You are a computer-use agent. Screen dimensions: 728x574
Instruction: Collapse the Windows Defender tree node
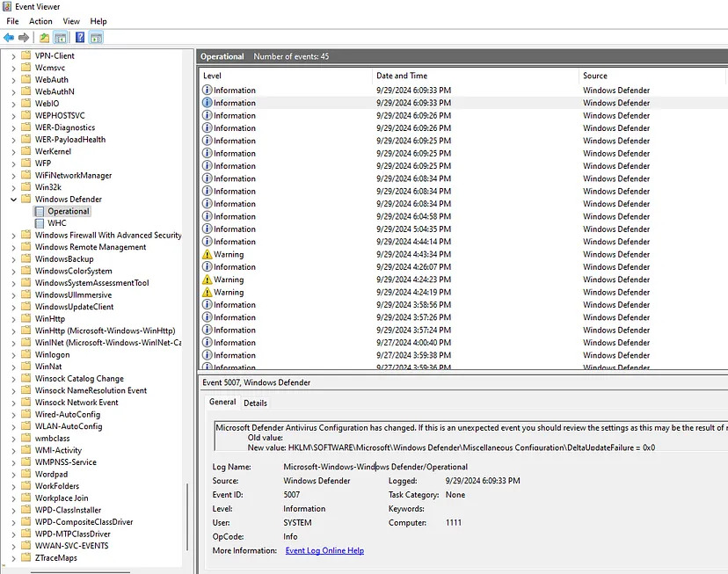(x=12, y=199)
